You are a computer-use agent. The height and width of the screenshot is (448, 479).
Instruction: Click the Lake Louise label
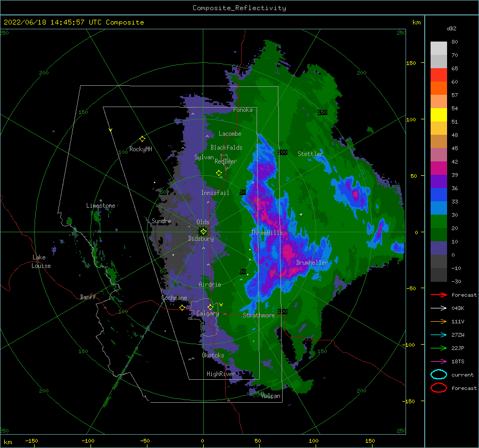41,262
